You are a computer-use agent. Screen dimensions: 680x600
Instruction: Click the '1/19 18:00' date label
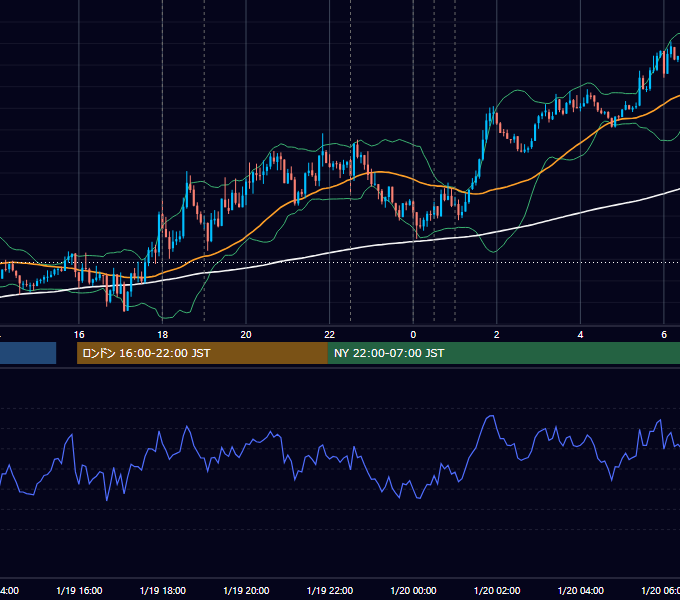click(x=163, y=590)
